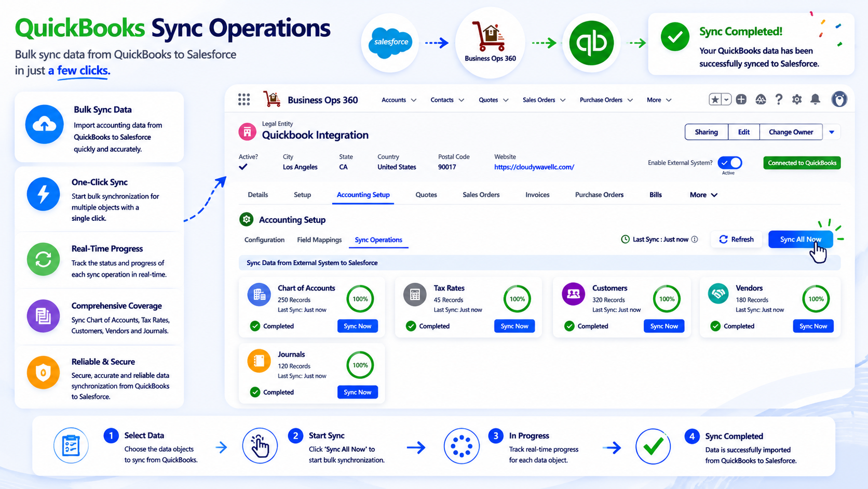
Task: Click the Real-Time Progress refresh icon
Action: coord(43,259)
